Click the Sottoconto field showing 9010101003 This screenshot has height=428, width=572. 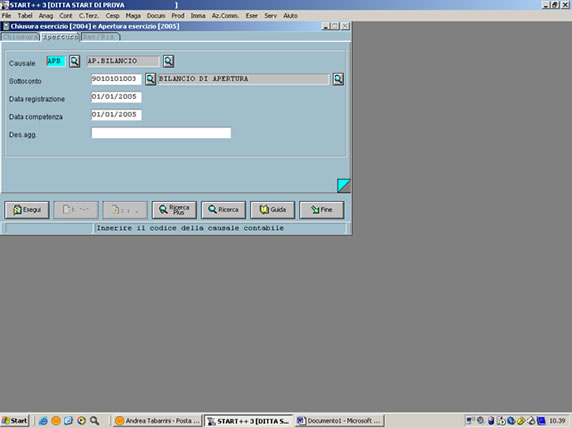coord(116,79)
